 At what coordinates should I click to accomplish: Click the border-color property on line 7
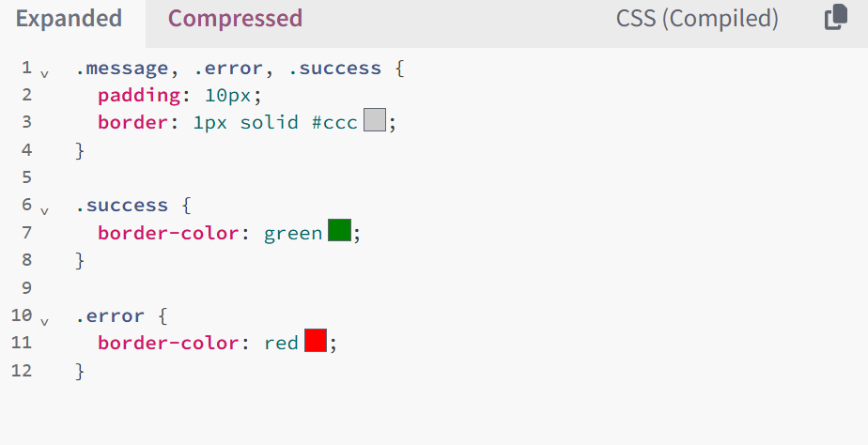pos(168,233)
